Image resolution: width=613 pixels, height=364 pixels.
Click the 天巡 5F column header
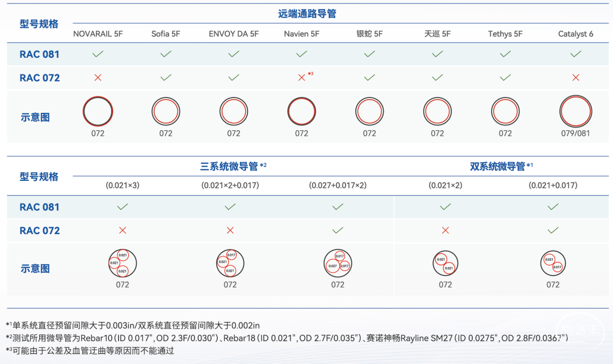(x=438, y=34)
